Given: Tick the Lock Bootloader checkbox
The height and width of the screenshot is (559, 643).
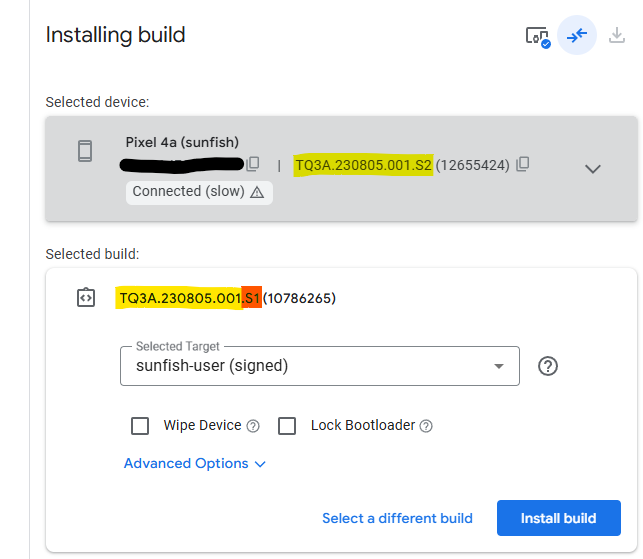Looking at the screenshot, I should tap(287, 426).
